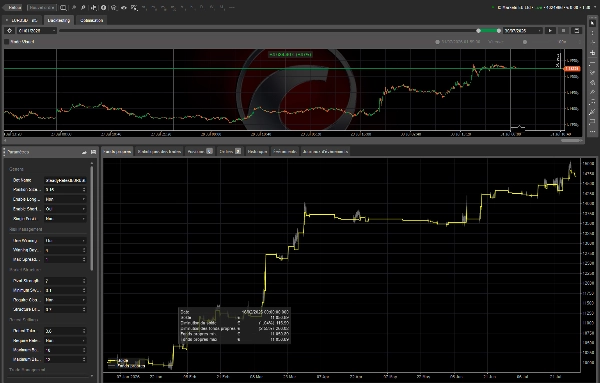Select the horizontal line drawing tool

click(592, 63)
